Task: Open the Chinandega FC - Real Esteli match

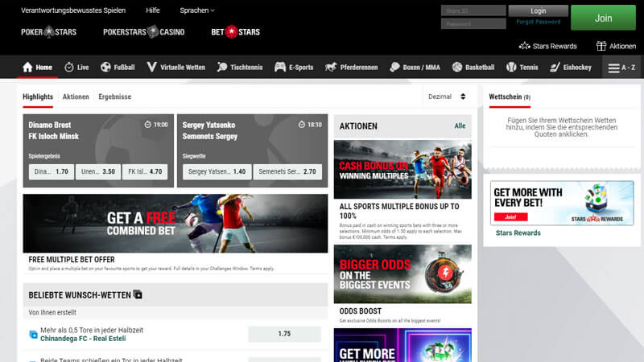Action: click(x=83, y=339)
